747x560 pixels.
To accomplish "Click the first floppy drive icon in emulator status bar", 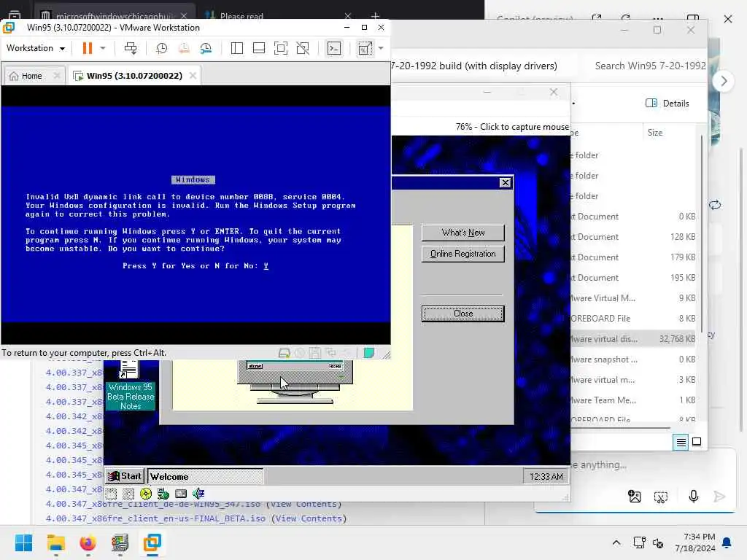I will coord(111,494).
